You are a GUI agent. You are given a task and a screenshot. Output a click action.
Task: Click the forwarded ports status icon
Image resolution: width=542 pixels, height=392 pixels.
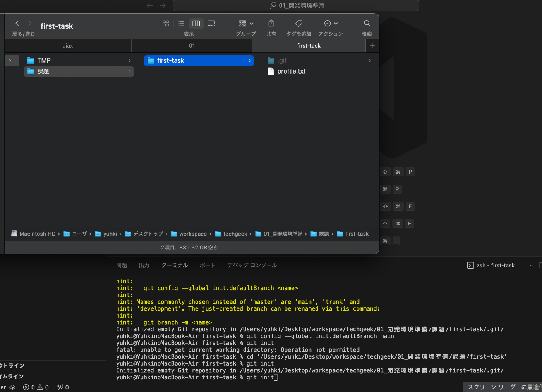[x=63, y=387]
